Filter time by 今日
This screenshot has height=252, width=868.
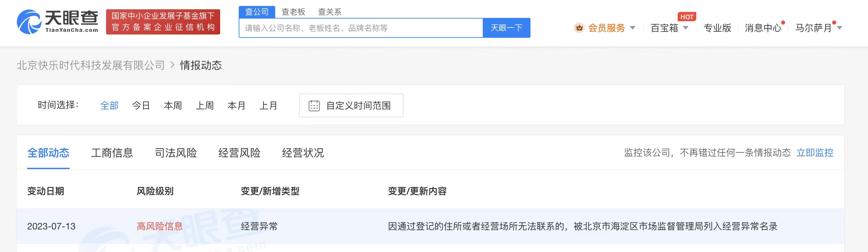click(141, 106)
